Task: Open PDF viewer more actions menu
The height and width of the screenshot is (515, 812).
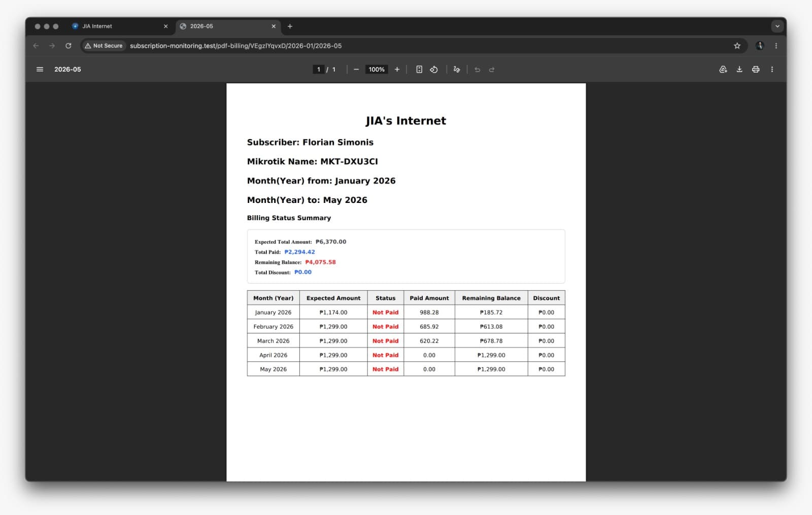Action: click(x=772, y=70)
